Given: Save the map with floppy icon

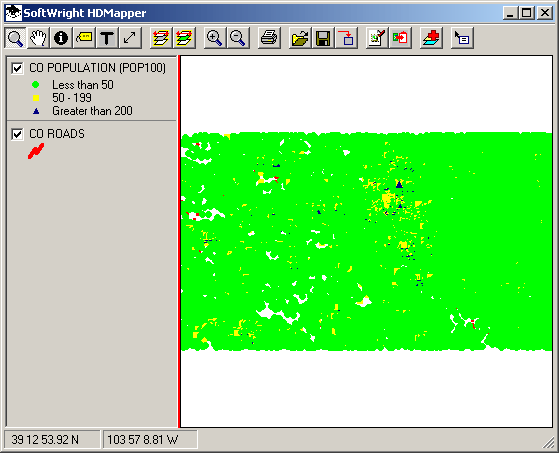Looking at the screenshot, I should click(x=323, y=38).
